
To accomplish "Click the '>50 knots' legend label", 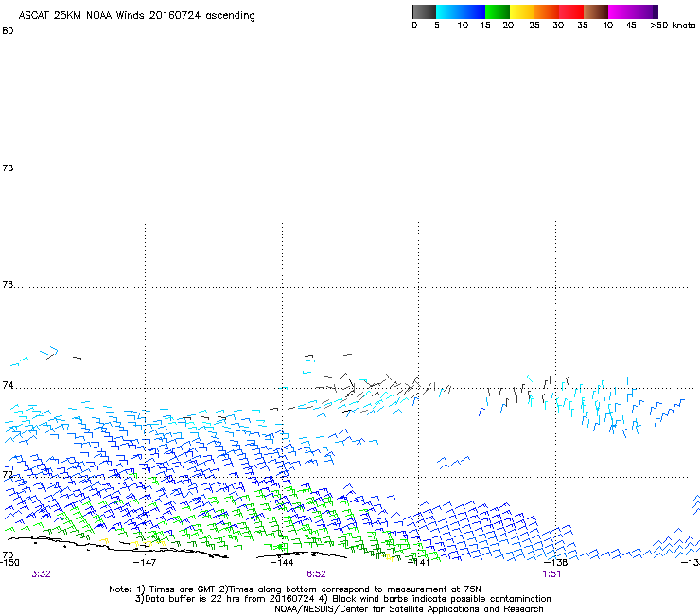I will (673, 26).
